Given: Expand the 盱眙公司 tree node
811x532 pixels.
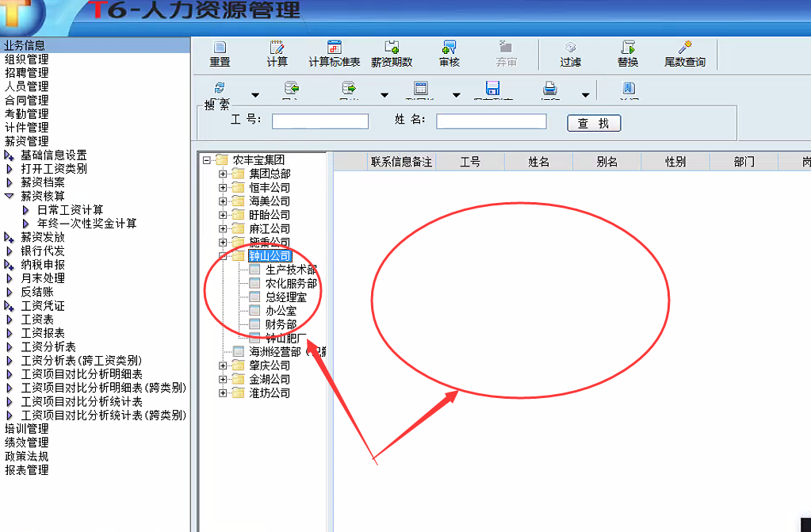Looking at the screenshot, I should pos(223,215).
